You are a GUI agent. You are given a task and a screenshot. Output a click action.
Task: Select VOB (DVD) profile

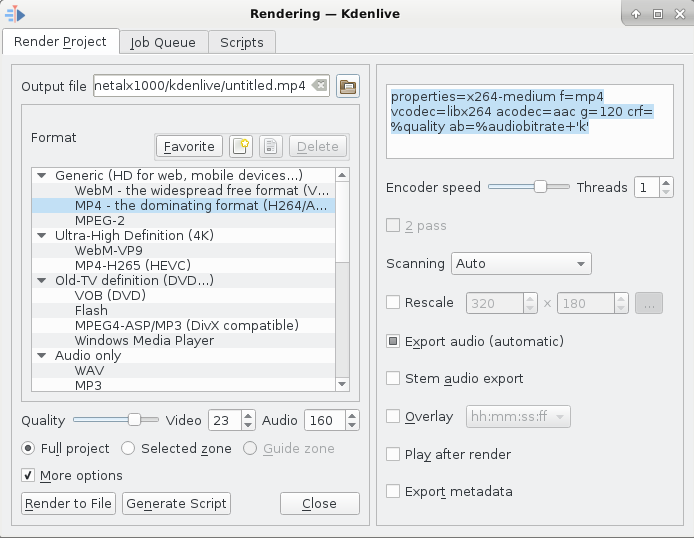pos(184,296)
